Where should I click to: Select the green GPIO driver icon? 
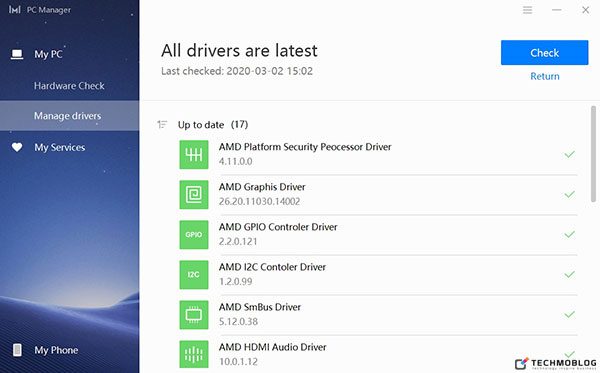tap(194, 235)
